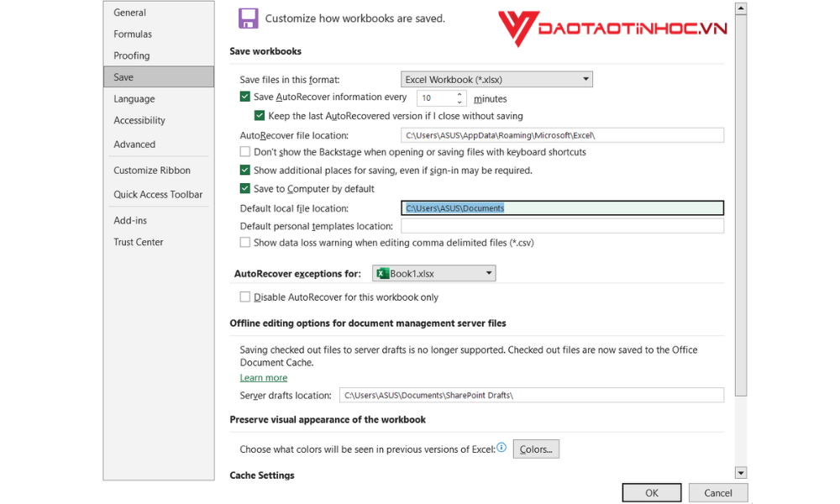Enable Don't show the Backstage checkbox
This screenshot has height=504, width=840.
pos(244,151)
